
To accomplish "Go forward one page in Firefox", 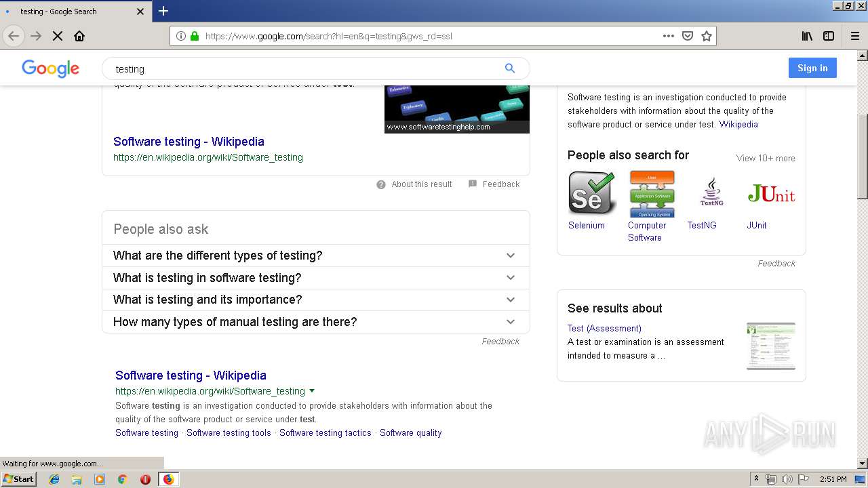I will [x=36, y=36].
